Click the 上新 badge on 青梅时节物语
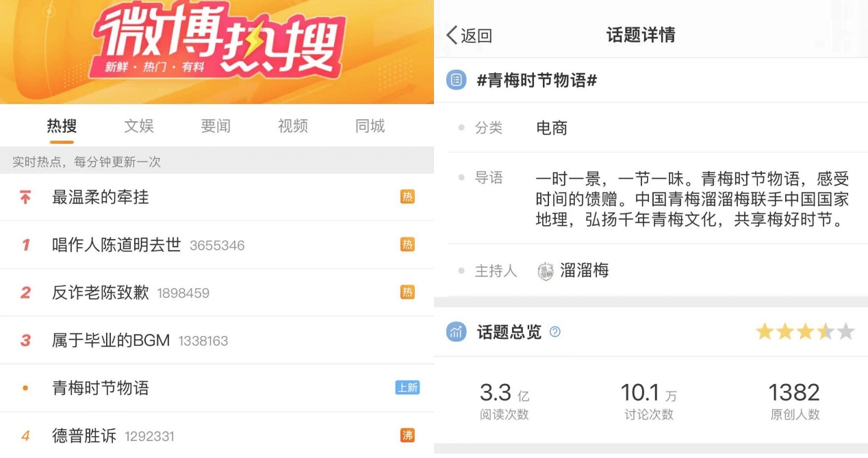Screen dimensions: 868x458 (407, 387)
